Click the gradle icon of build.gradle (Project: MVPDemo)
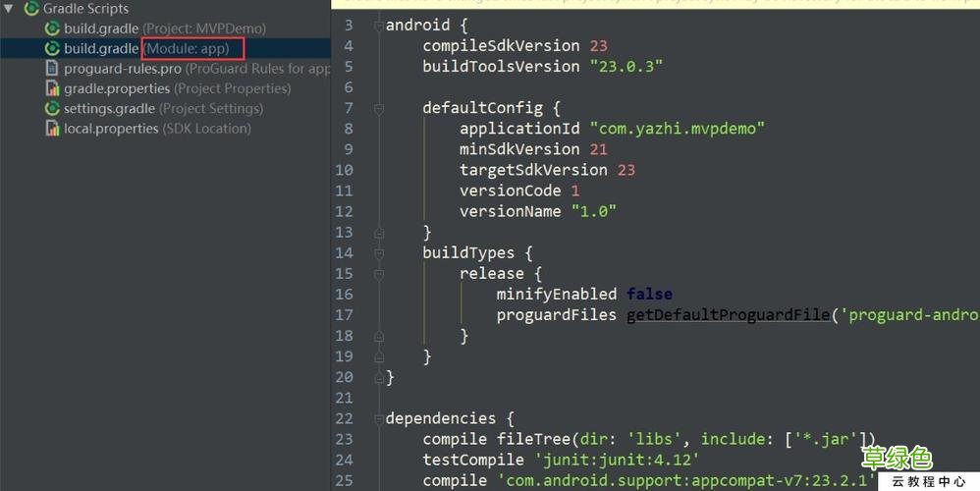Image resolution: width=980 pixels, height=491 pixels. tap(52, 28)
